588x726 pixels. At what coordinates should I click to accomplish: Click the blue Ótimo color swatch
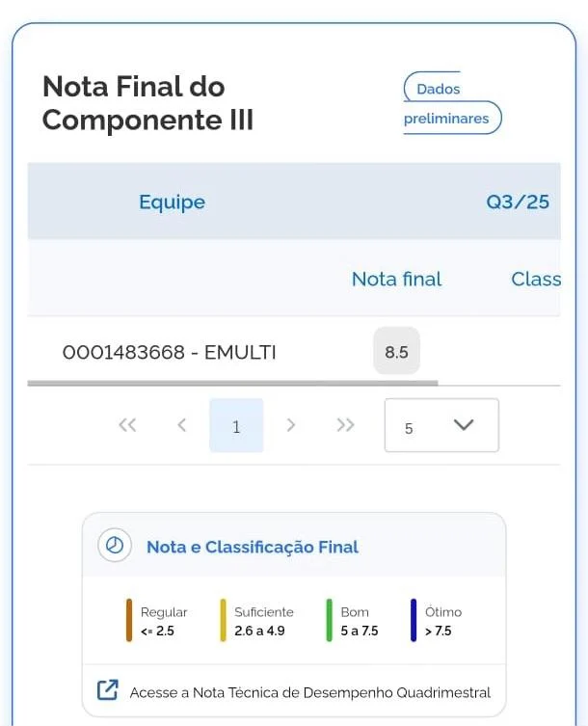coord(413,620)
